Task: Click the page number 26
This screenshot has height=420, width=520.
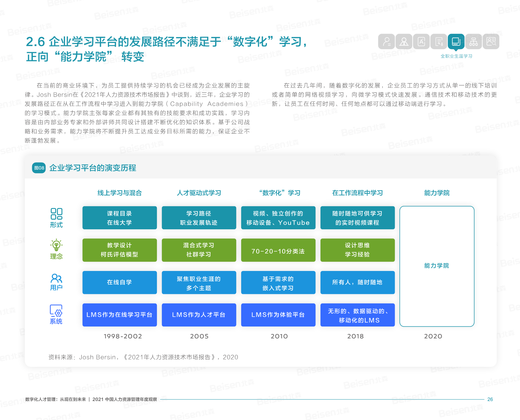Action: pyautogui.click(x=490, y=399)
